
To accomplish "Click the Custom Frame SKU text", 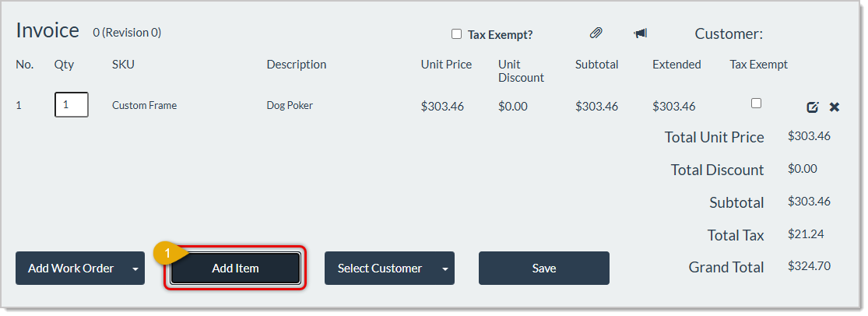I will tap(145, 105).
